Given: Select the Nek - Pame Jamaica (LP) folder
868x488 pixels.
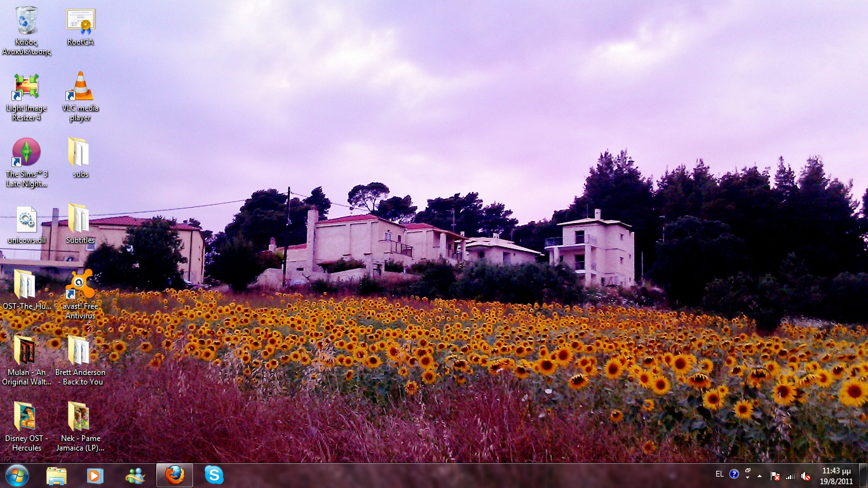Looking at the screenshot, I should [80, 427].
